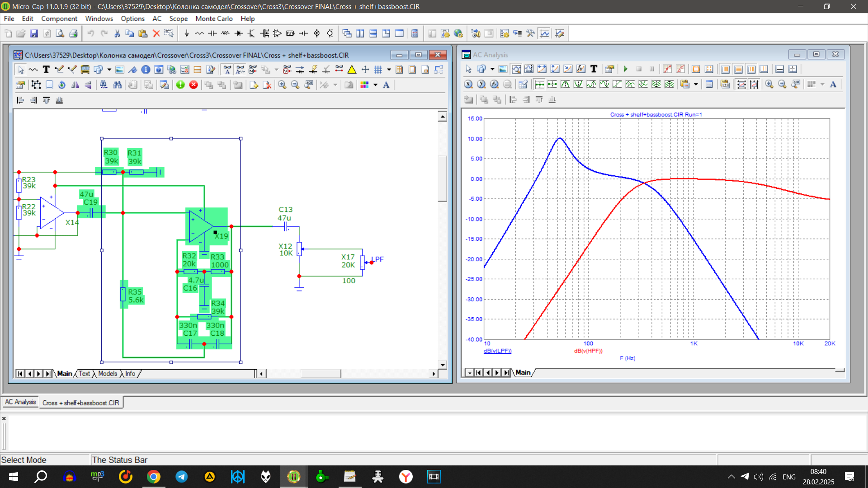Click the red disable circle icon
Viewport: 868px width, 488px height.
pyautogui.click(x=193, y=85)
